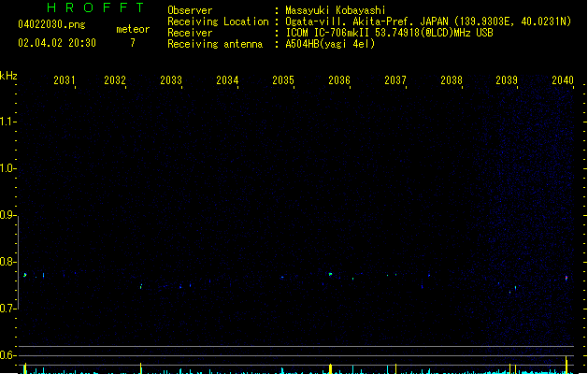Click the 0.8 kHz axis label
The height and width of the screenshot is (374, 588).
tap(7, 262)
